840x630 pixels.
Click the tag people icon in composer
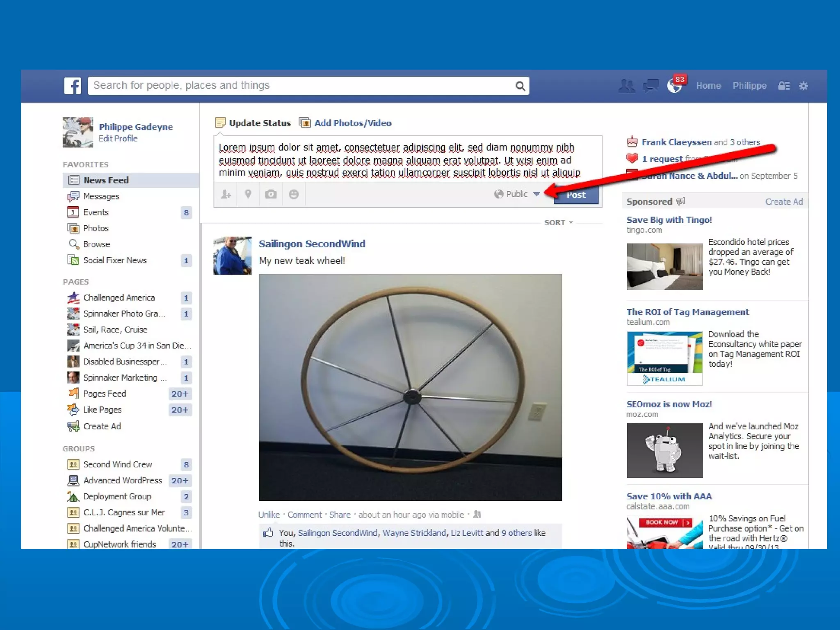pyautogui.click(x=226, y=194)
